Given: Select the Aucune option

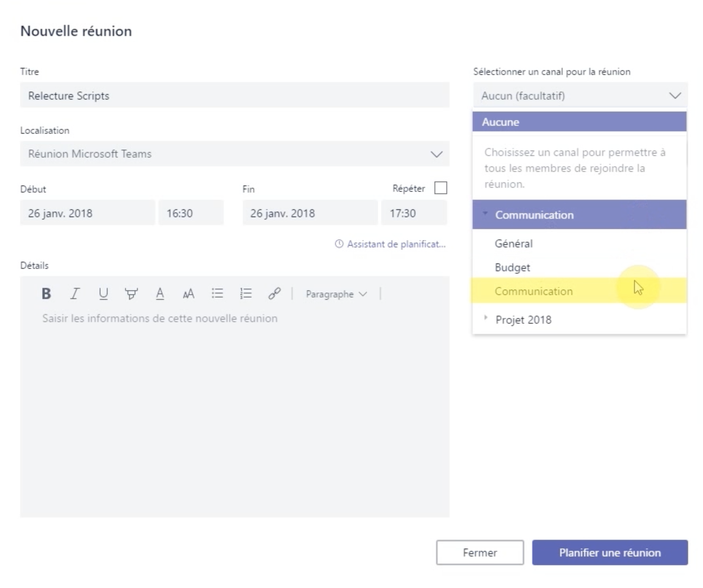Looking at the screenshot, I should [x=579, y=122].
